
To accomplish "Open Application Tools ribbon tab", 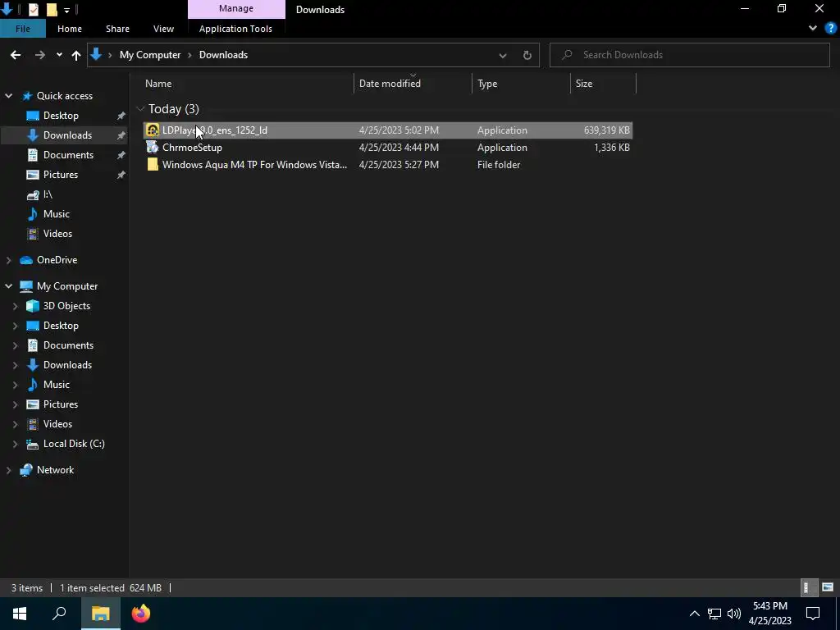I will (x=235, y=29).
